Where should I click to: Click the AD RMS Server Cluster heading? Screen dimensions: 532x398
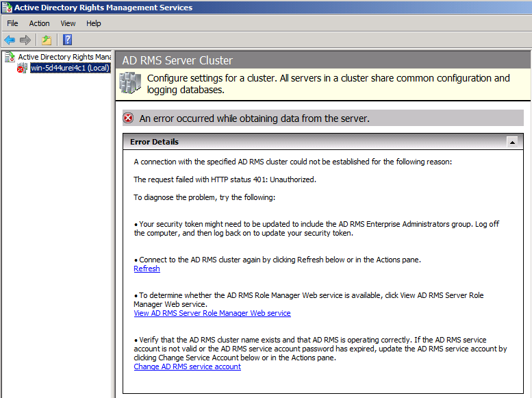pos(177,60)
